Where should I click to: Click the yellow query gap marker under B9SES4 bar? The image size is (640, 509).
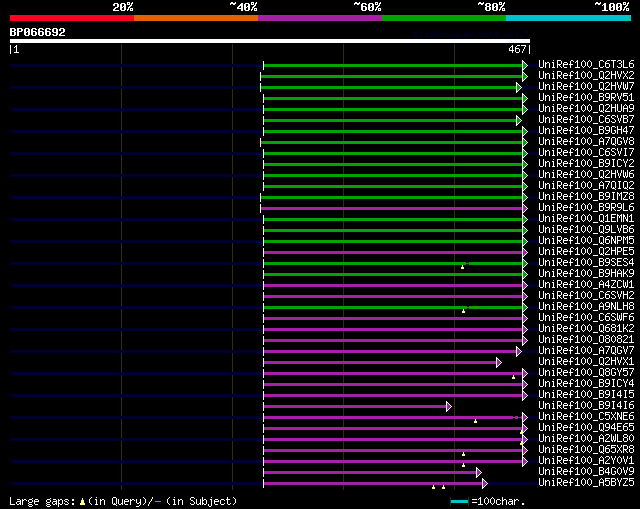[x=462, y=267]
